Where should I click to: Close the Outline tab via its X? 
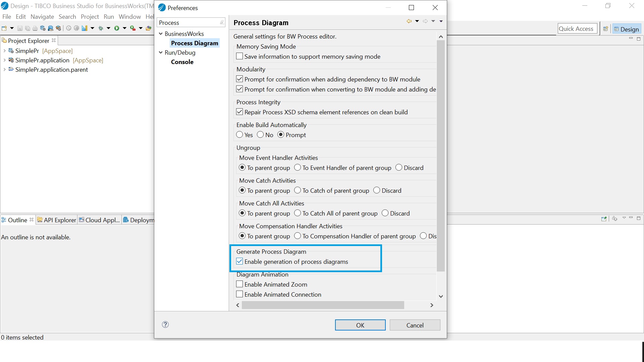(x=32, y=220)
